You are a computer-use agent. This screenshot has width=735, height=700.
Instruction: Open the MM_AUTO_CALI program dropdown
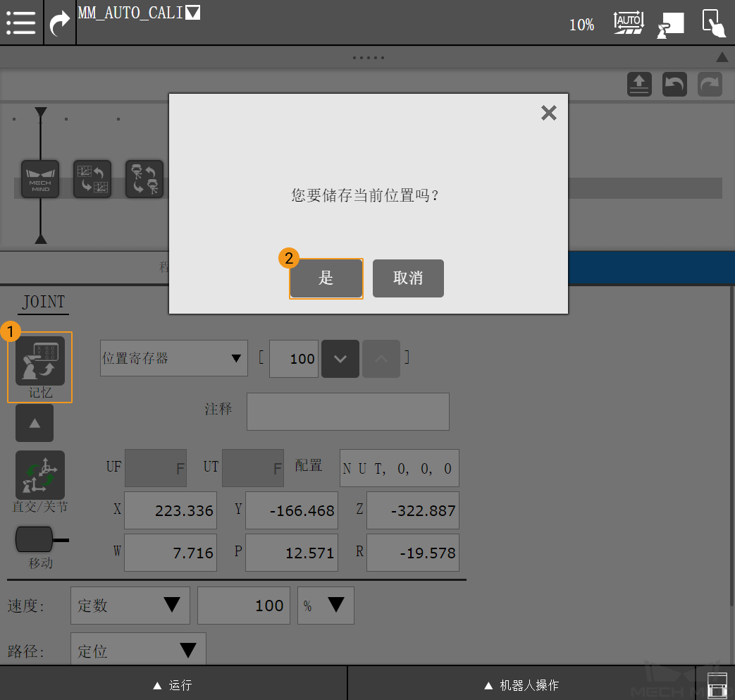(x=192, y=13)
